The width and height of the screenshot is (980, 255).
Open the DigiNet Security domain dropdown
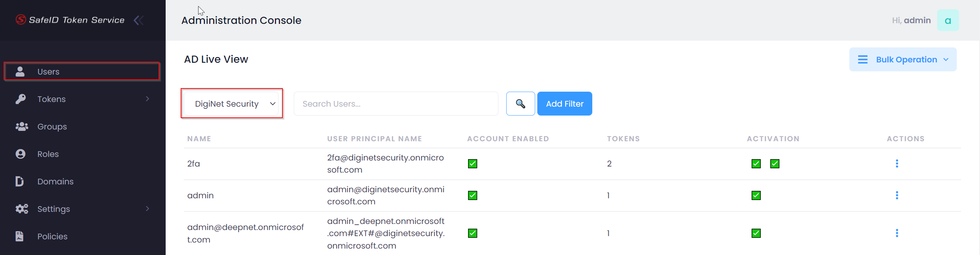232,104
